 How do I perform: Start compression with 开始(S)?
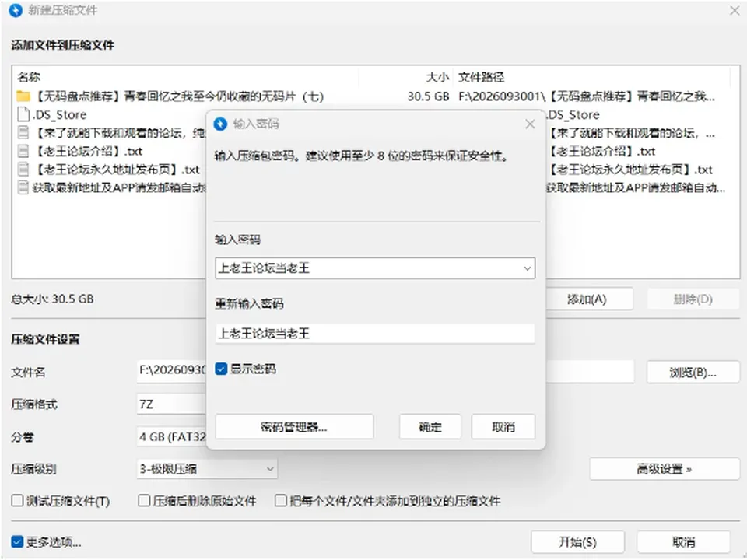pyautogui.click(x=577, y=542)
